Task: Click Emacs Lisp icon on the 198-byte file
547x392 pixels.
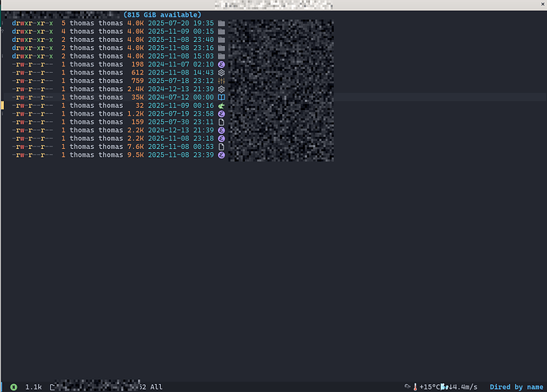Action: pyautogui.click(x=221, y=64)
